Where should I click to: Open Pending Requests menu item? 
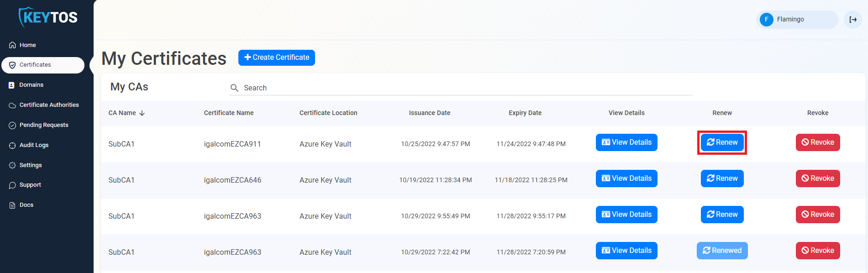[43, 125]
